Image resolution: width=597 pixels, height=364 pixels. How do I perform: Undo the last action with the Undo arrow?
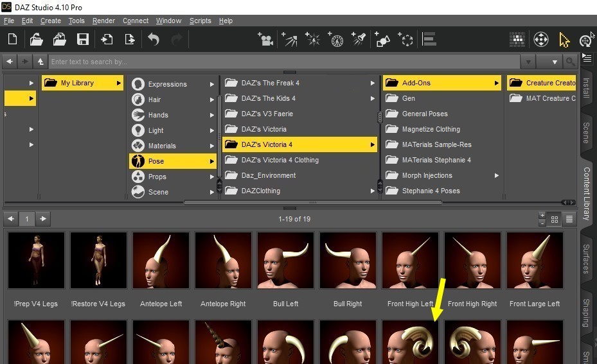pos(154,39)
